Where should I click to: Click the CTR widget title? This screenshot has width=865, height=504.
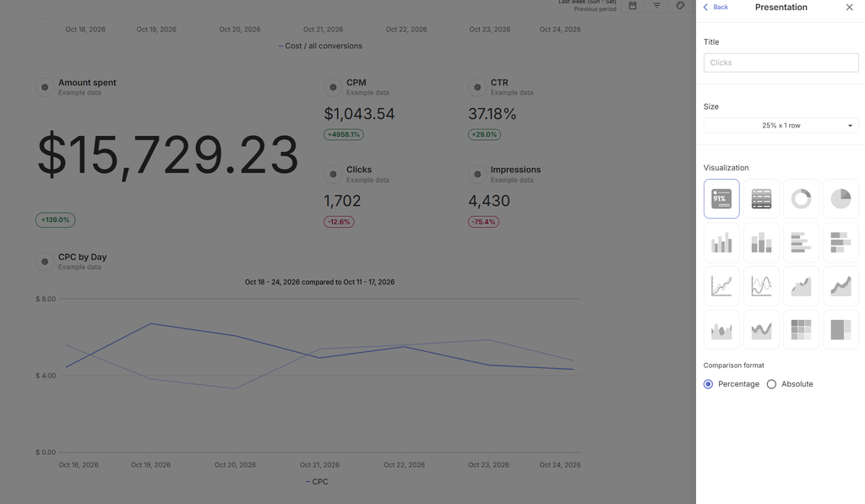pyautogui.click(x=499, y=83)
